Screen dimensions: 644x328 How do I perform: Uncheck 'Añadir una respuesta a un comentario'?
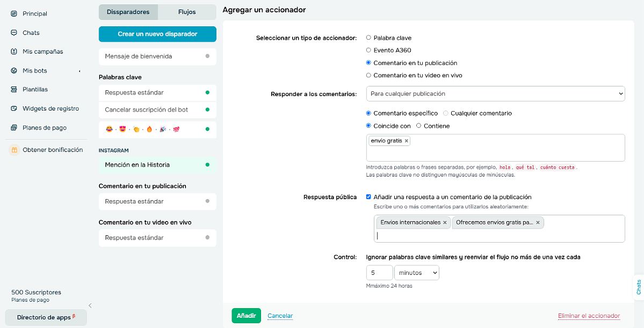coord(368,196)
